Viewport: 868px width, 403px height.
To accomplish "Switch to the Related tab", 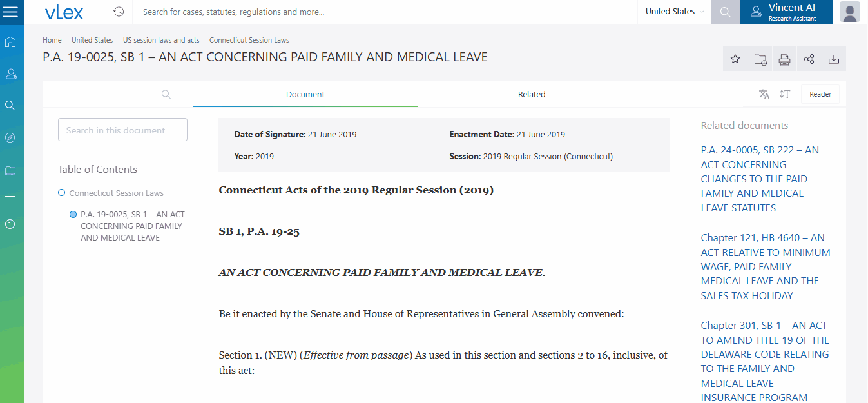I will [x=532, y=94].
